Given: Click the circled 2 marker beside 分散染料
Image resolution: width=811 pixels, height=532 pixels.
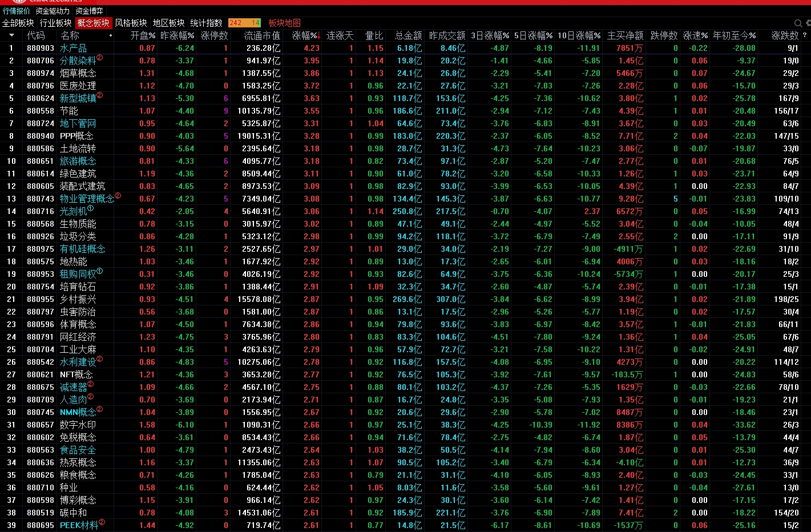Looking at the screenshot, I should pos(99,58).
